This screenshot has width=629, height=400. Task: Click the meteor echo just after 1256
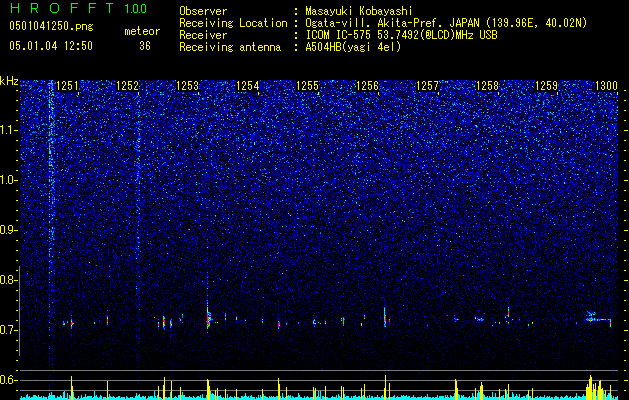pyautogui.click(x=385, y=317)
